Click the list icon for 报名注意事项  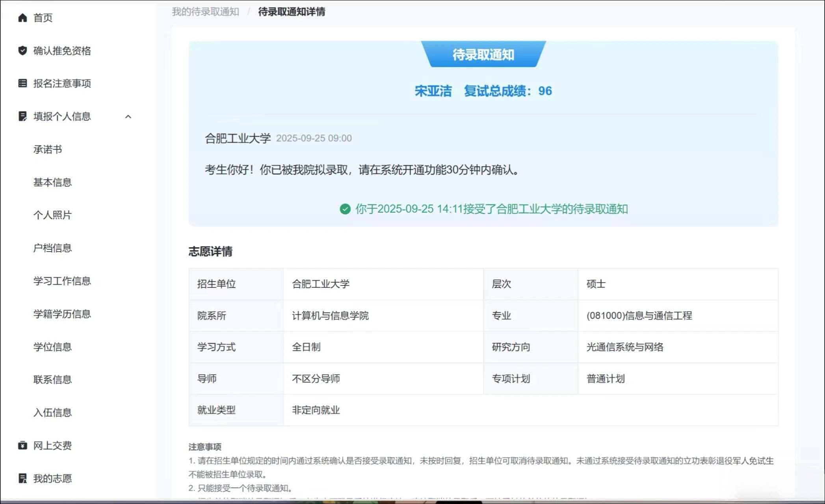[x=22, y=83]
